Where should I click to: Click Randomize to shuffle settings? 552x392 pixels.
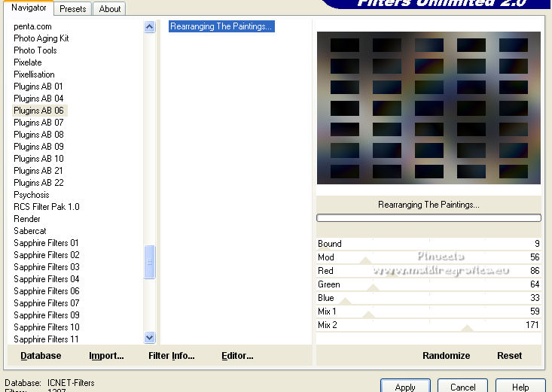(x=446, y=356)
